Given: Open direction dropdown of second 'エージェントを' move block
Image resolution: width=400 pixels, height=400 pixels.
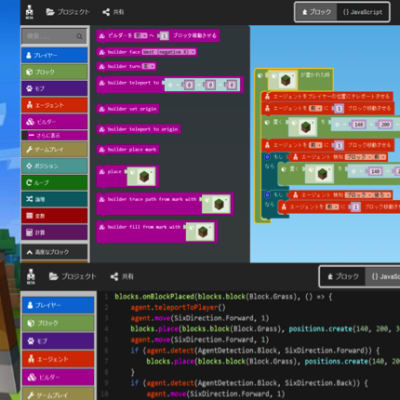Looking at the screenshot, I should pyautogui.click(x=315, y=145).
